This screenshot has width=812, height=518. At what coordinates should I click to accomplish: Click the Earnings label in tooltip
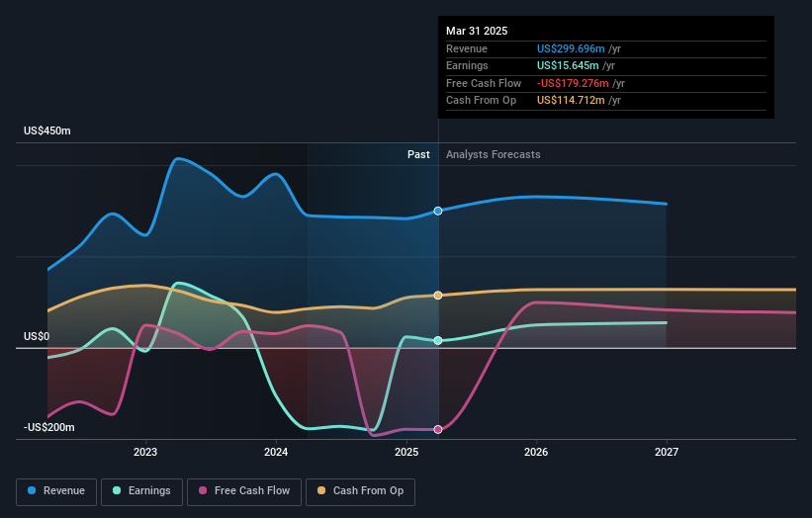tap(467, 65)
